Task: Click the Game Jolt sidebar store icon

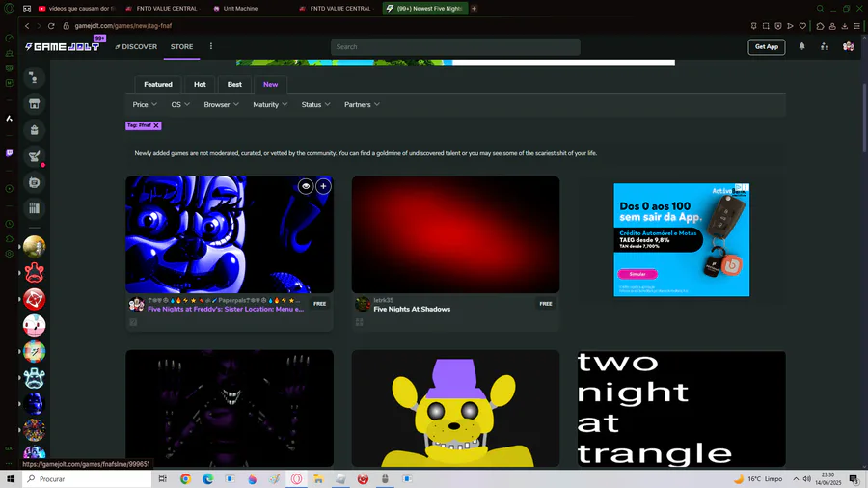Action: (x=35, y=104)
